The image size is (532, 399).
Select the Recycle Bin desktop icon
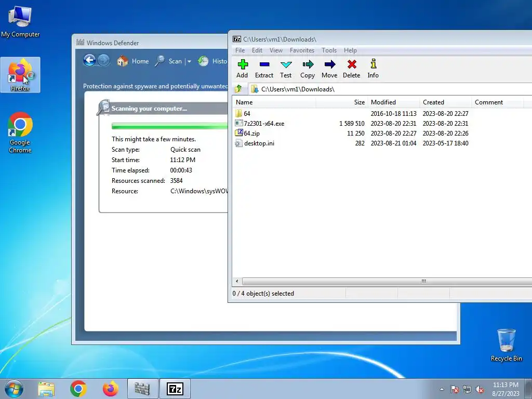pos(506,345)
